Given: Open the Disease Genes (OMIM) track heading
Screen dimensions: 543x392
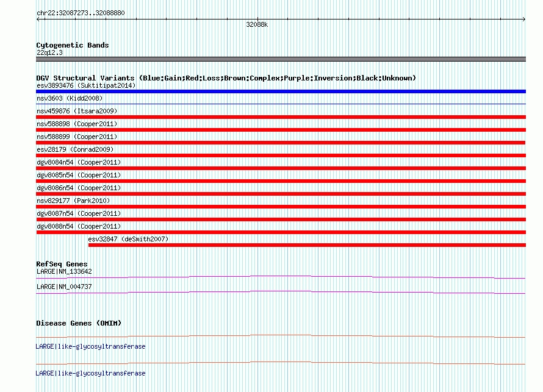Looking at the screenshot, I should point(79,323).
